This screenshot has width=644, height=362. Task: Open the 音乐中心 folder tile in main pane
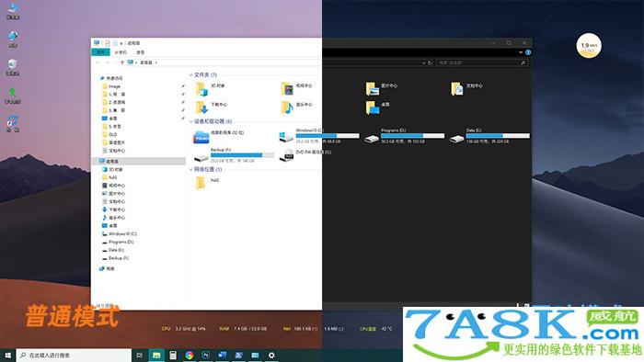coord(296,107)
